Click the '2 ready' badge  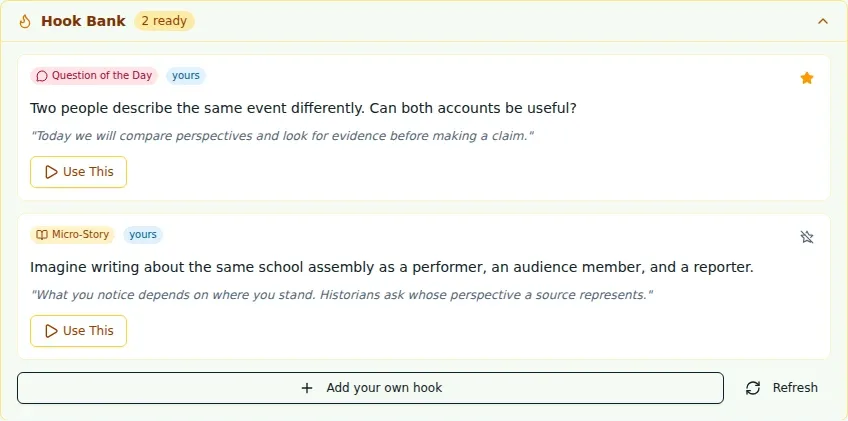click(164, 21)
